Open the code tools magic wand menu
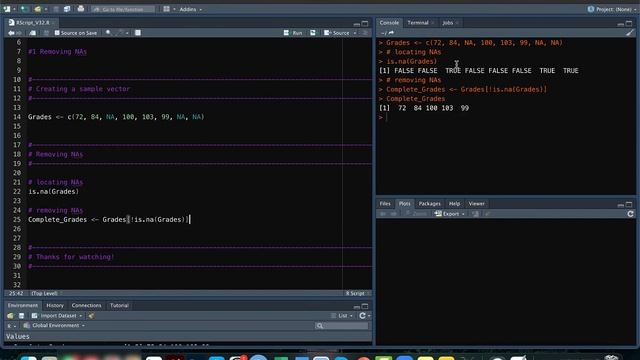 [x=121, y=33]
